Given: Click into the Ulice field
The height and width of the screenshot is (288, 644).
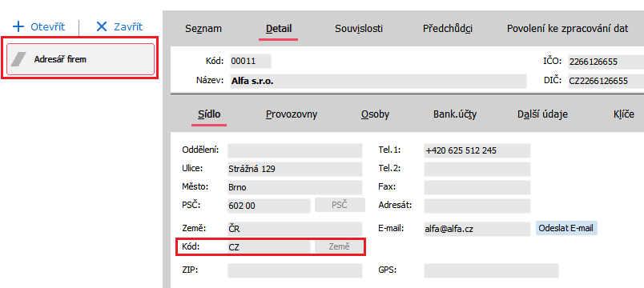Looking at the screenshot, I should [295, 169].
